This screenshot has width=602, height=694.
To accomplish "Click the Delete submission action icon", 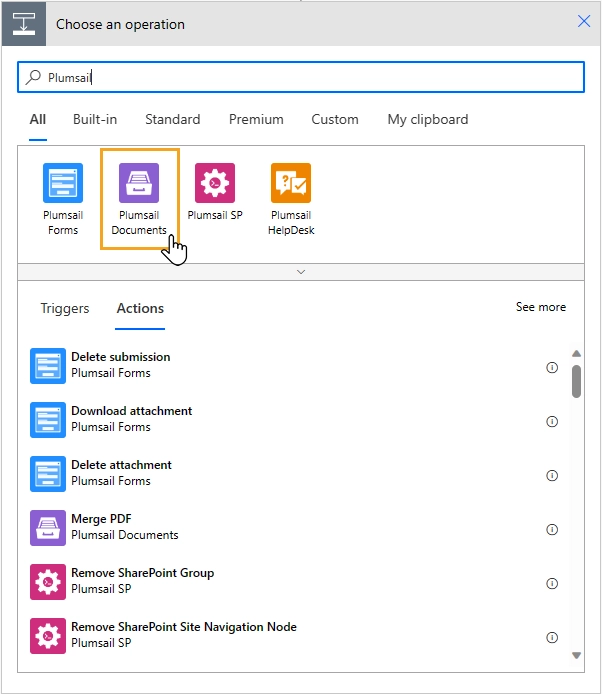I will click(48, 366).
